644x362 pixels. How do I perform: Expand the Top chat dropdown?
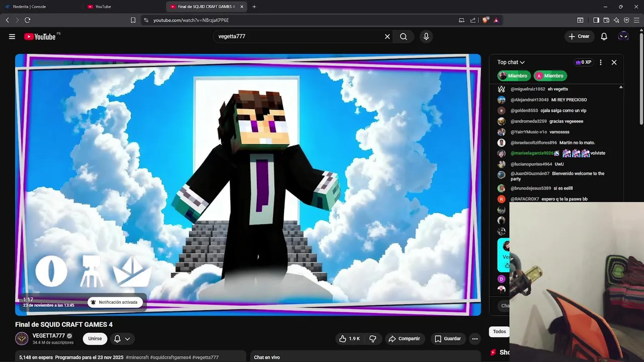(511, 62)
